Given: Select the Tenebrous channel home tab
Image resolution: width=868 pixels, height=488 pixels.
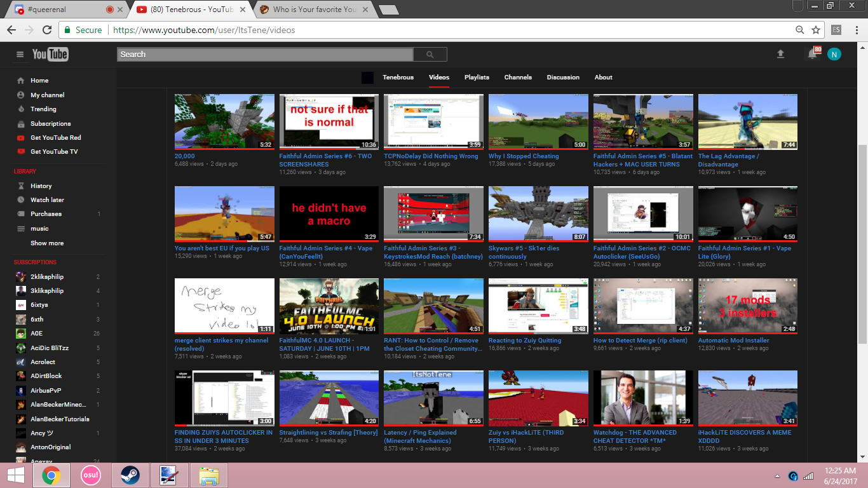Looking at the screenshot, I should coord(398,78).
